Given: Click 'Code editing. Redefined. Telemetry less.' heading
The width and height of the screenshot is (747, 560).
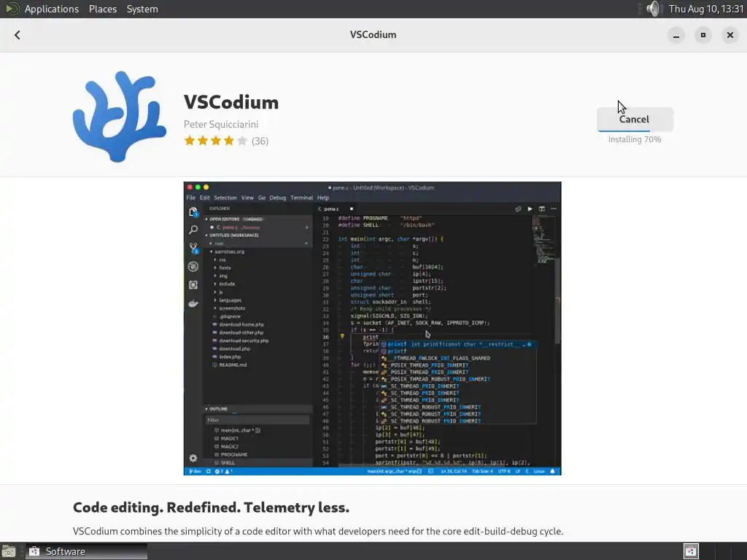Looking at the screenshot, I should [211, 507].
